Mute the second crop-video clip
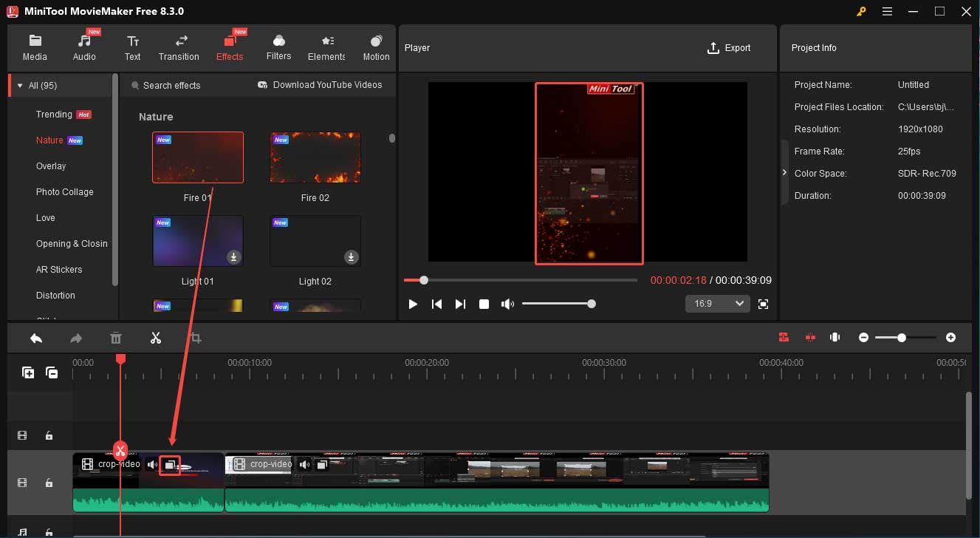980x538 pixels. (304, 465)
